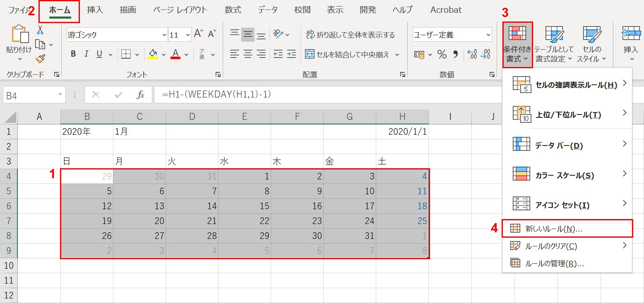Viewport: 644px width, 303px height.
Task: Open merge cells dropdown arrow
Action: click(397, 54)
